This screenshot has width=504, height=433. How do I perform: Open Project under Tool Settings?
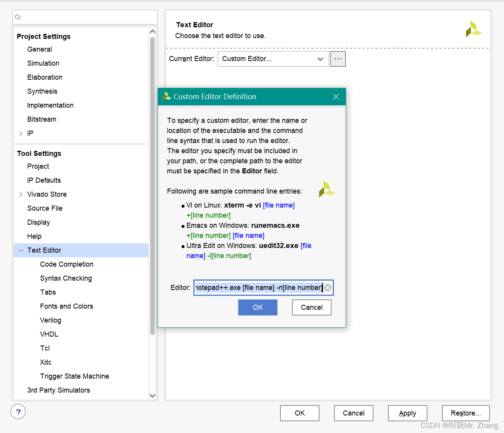(x=38, y=166)
